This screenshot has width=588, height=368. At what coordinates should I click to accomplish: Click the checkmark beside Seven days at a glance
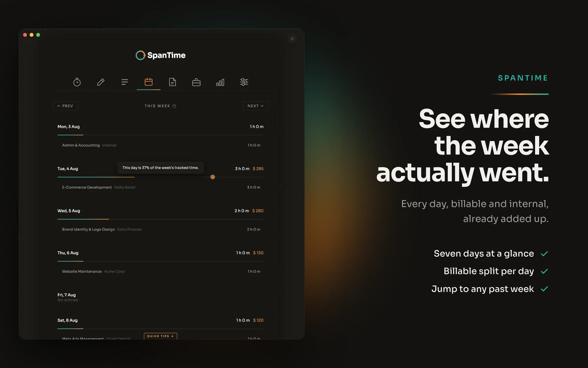[544, 254]
